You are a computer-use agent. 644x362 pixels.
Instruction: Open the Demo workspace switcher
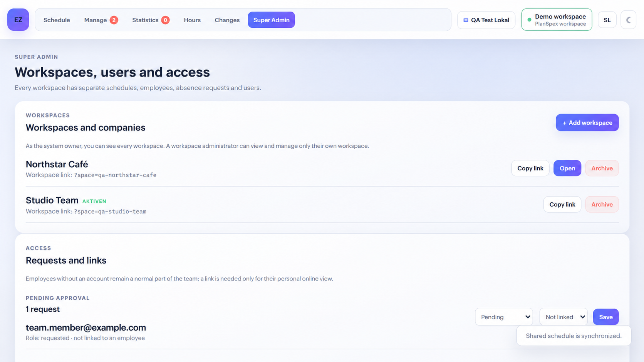(557, 20)
